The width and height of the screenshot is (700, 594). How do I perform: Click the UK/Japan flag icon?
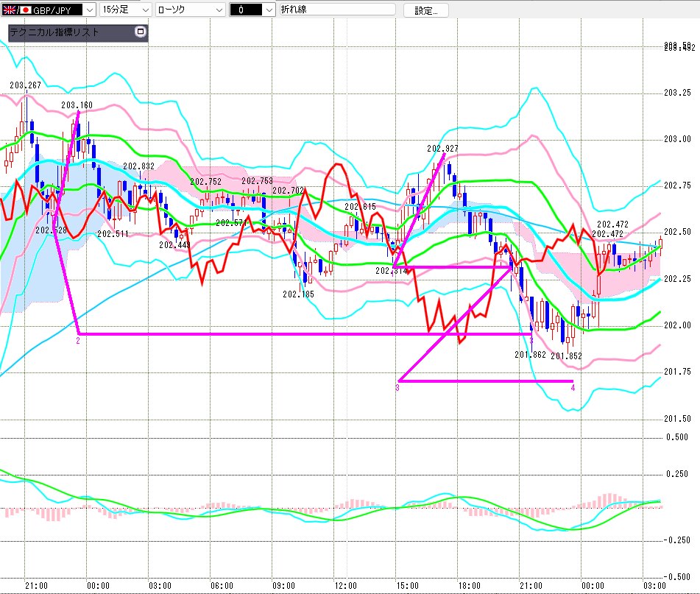(x=13, y=10)
